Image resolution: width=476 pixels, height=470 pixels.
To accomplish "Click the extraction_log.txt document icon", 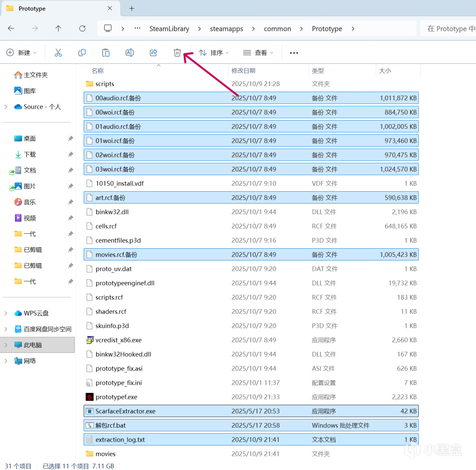I will pyautogui.click(x=89, y=439).
